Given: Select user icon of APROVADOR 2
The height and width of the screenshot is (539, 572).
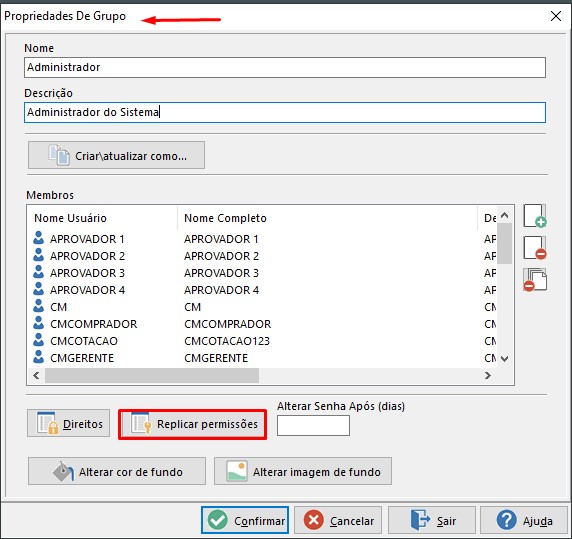Looking at the screenshot, I should click(38, 255).
